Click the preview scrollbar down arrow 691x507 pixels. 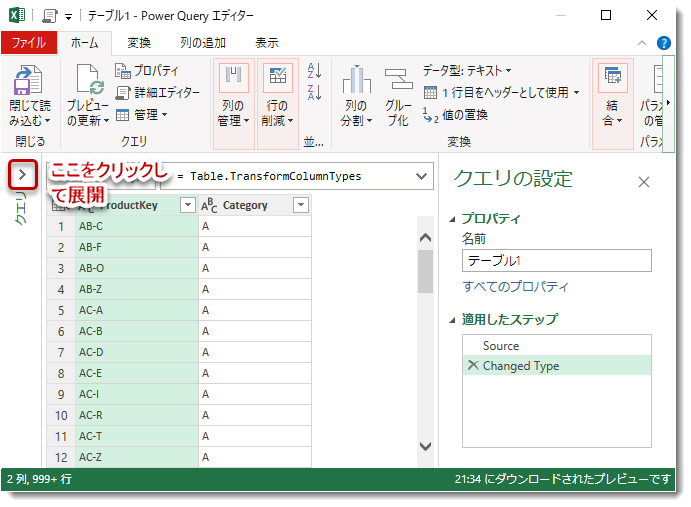coord(425,446)
